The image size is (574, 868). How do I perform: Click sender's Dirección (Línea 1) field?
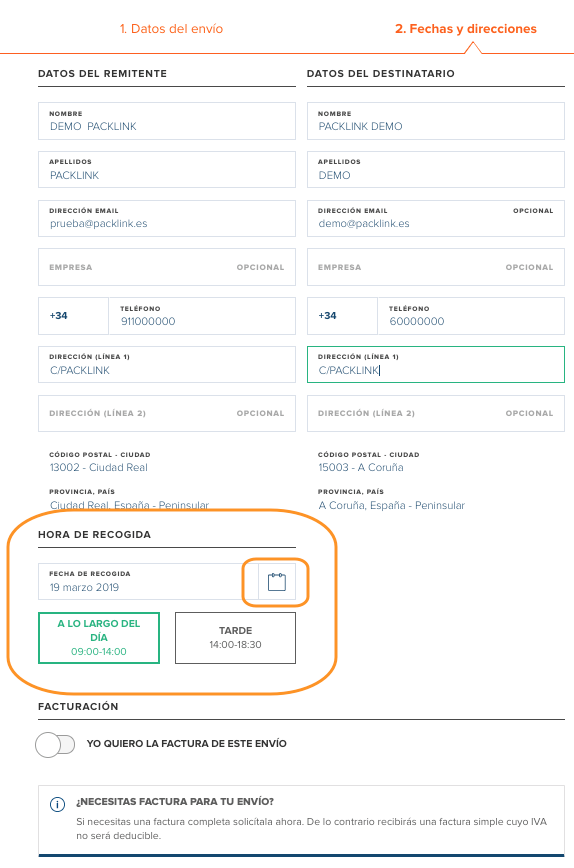(167, 365)
